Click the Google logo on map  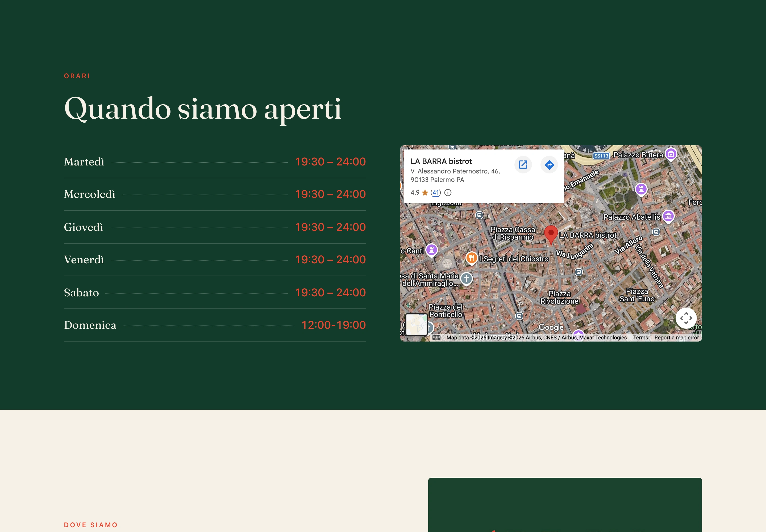[x=551, y=327]
